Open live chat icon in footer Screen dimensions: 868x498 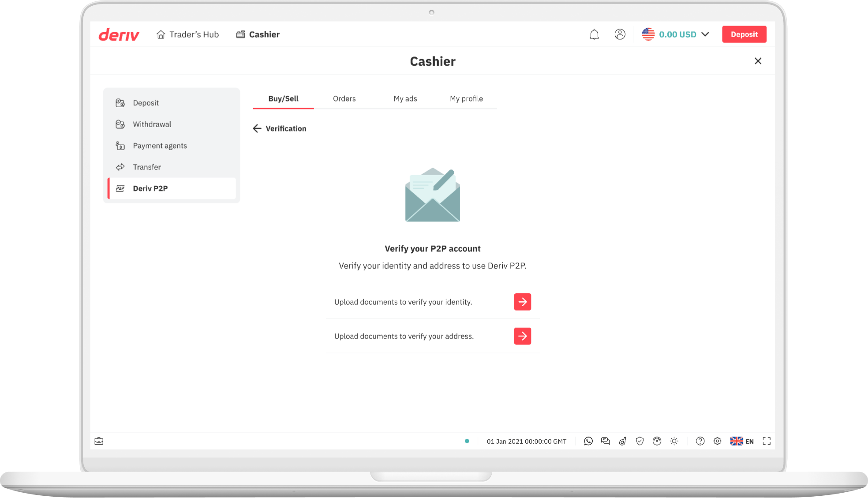605,441
